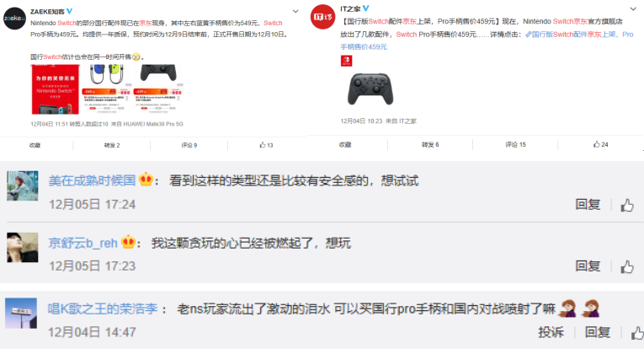Click timestamp 12月04日 11:51 on ZAEKE post
The image size is (644, 349).
click(x=49, y=124)
